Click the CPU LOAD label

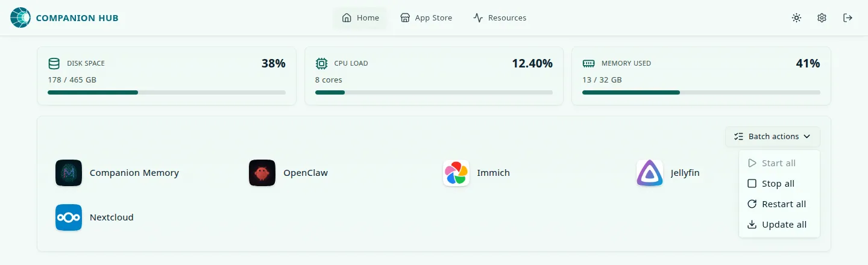pyautogui.click(x=351, y=63)
